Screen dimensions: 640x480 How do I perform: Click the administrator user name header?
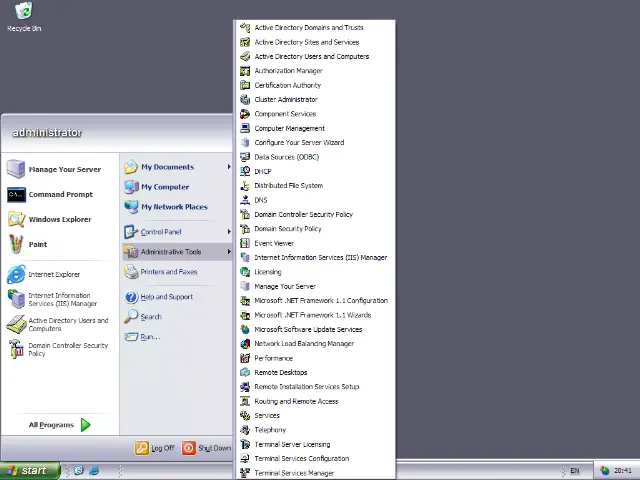(47, 133)
